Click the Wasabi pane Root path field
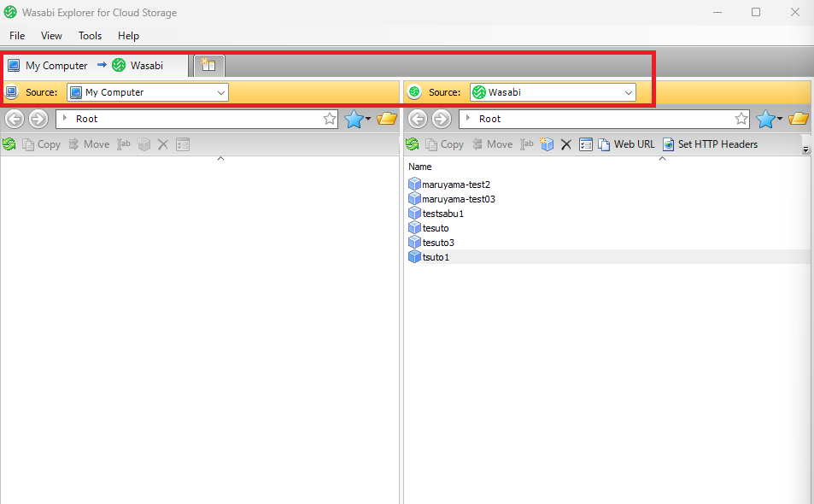Screen dimensions: 814x504 604,119
